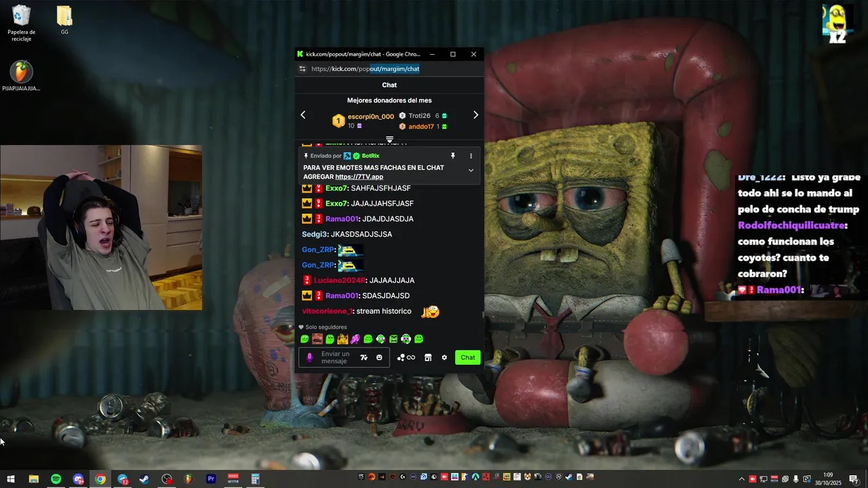Click username Luciano2024R in chat
The height and width of the screenshot is (488, 868).
pyautogui.click(x=339, y=281)
